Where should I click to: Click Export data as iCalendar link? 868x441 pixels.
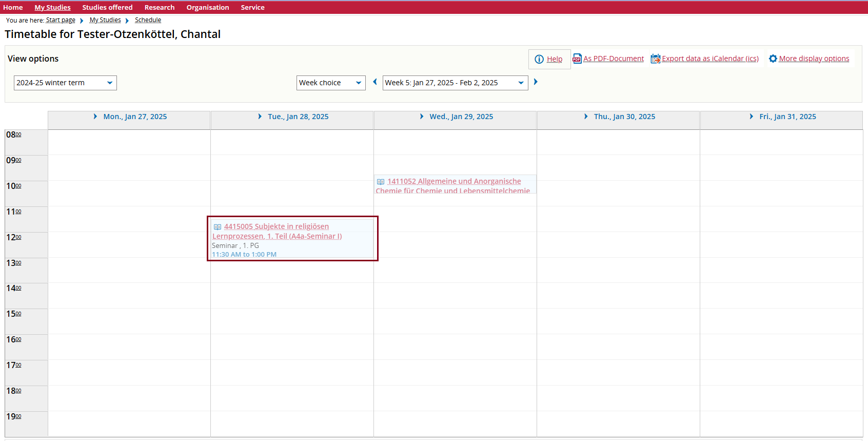tap(711, 59)
